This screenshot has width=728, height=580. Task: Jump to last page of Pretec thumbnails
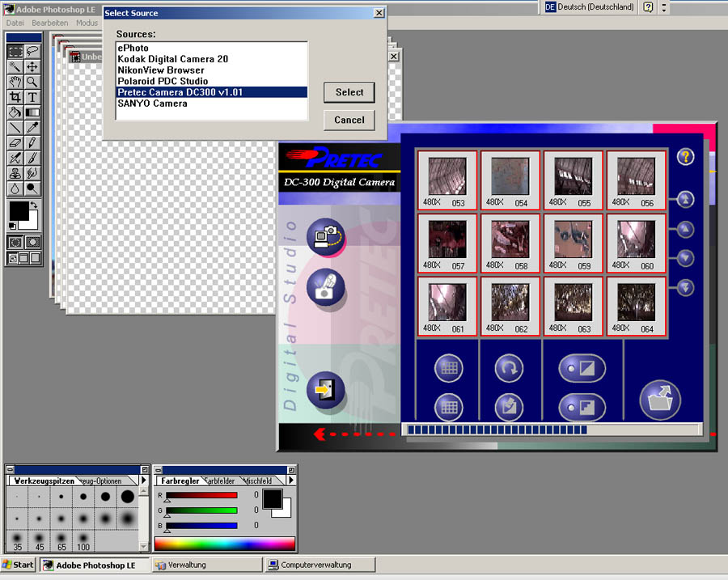(x=685, y=287)
